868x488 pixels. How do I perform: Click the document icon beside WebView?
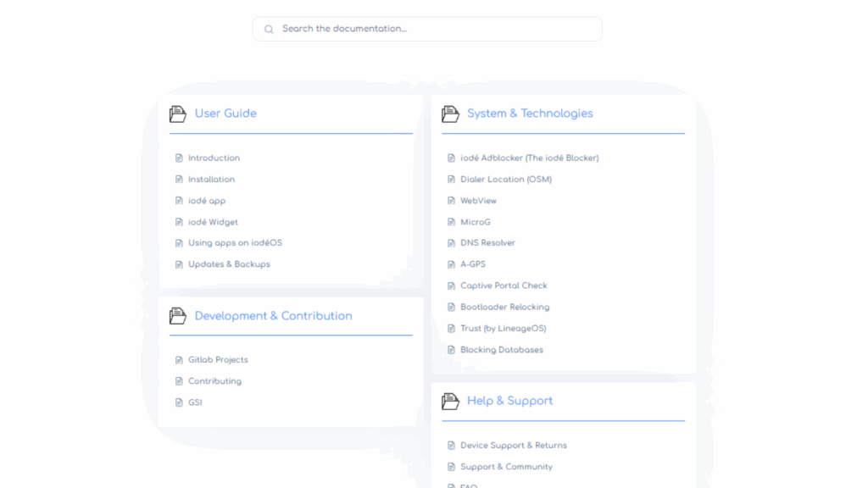coord(451,201)
